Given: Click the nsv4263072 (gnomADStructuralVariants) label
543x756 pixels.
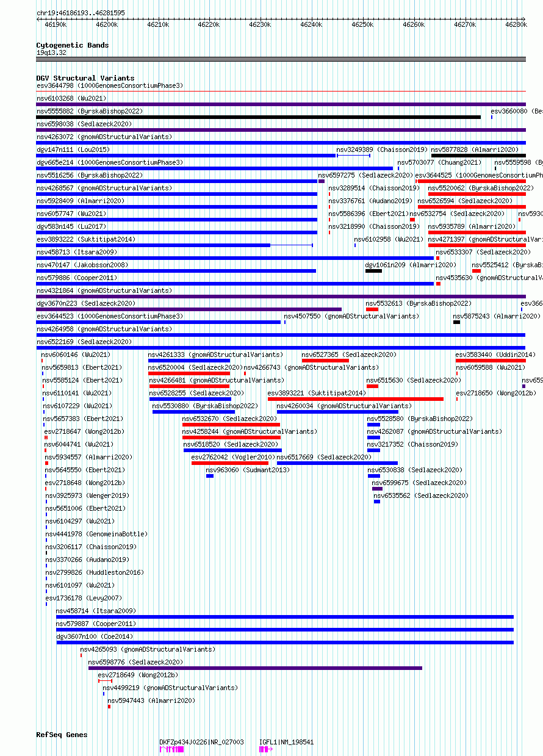Looking at the screenshot, I should click(x=104, y=137).
